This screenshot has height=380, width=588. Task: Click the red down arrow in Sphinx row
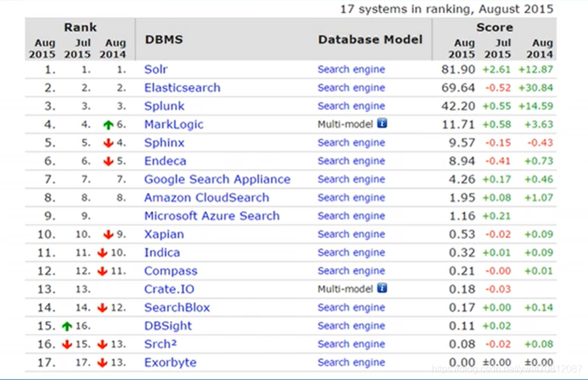[109, 143]
